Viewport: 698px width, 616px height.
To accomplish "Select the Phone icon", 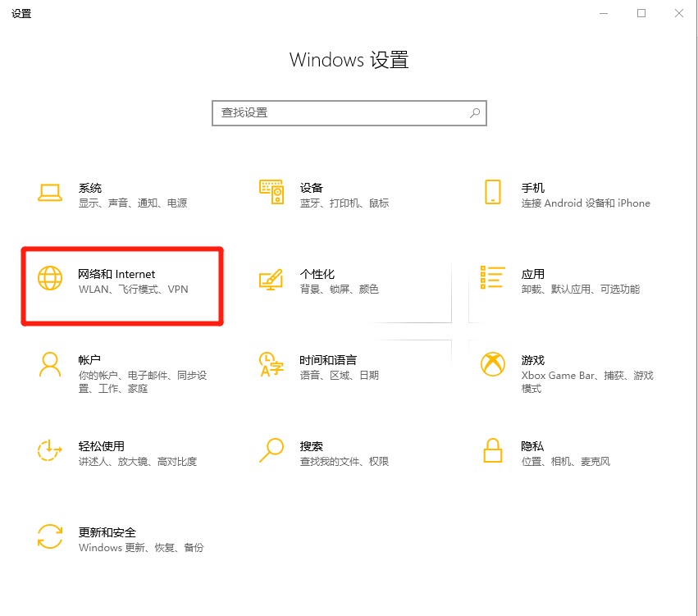I will pos(493,192).
